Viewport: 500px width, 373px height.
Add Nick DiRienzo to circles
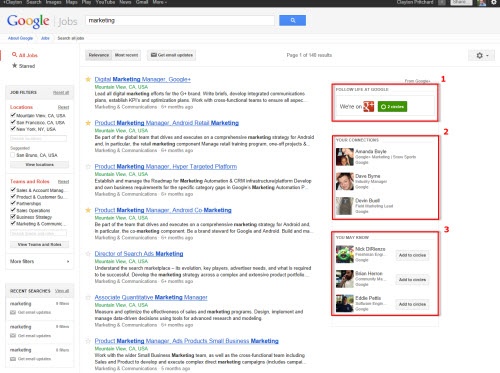pos(412,255)
